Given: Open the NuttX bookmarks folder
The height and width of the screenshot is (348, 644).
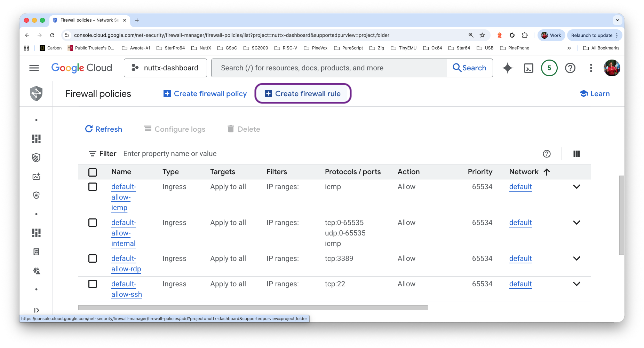Looking at the screenshot, I should click(x=201, y=48).
